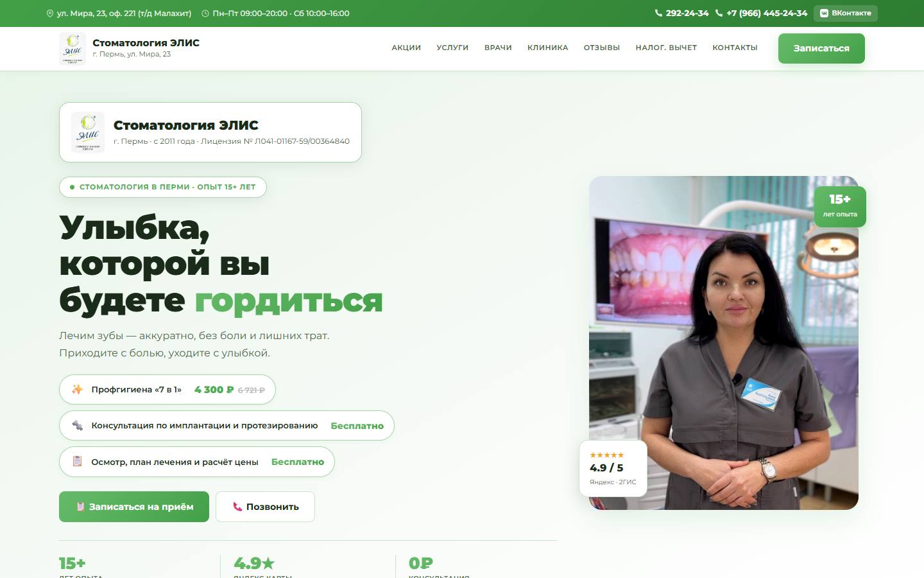Click the price 4 300 ₽
924x578 pixels.
(214, 389)
